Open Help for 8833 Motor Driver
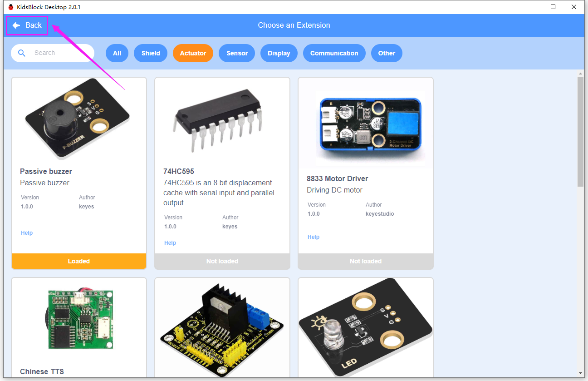 [314, 237]
